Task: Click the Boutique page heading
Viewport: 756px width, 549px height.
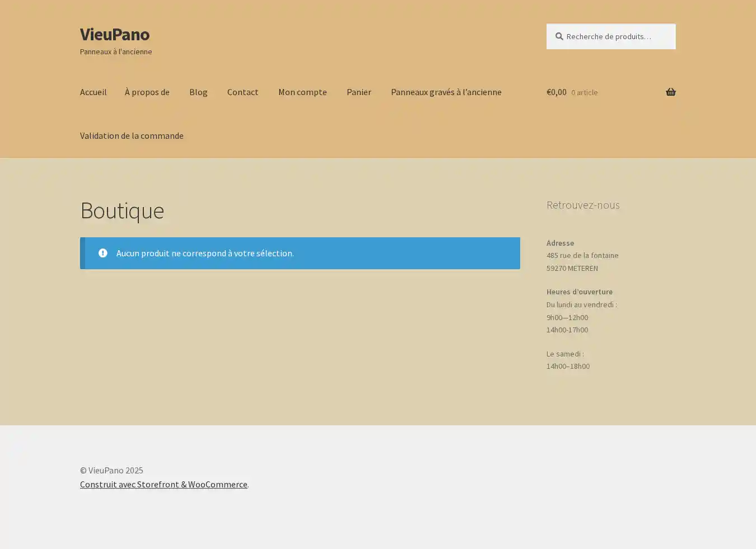Action: 122,210
